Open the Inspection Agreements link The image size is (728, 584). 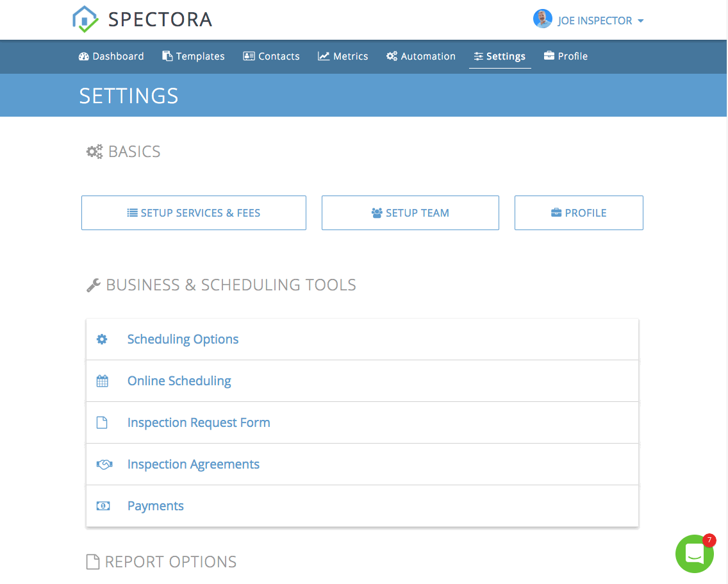coord(194,464)
